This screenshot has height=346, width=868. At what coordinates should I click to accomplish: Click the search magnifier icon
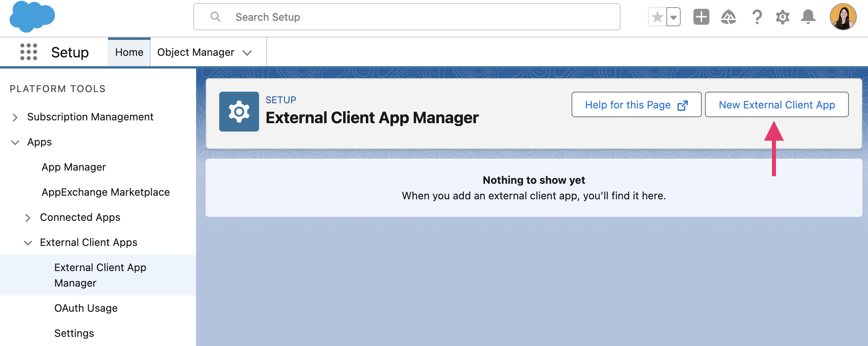[216, 17]
